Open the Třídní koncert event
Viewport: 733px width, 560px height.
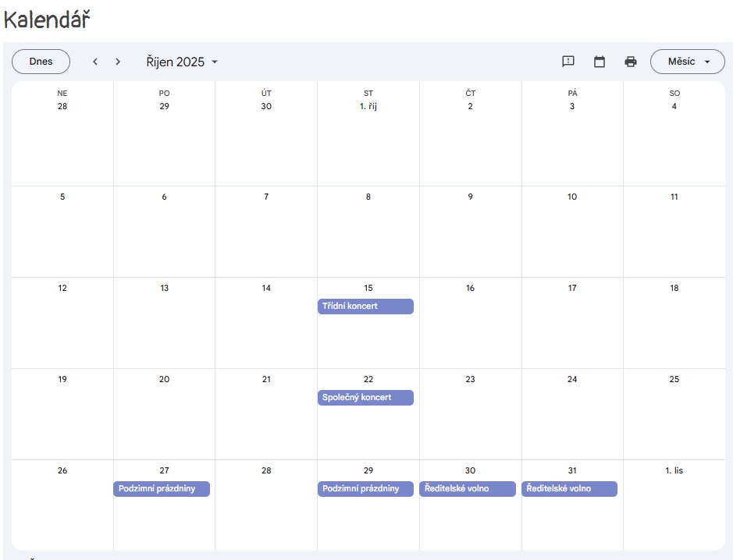[x=365, y=307]
